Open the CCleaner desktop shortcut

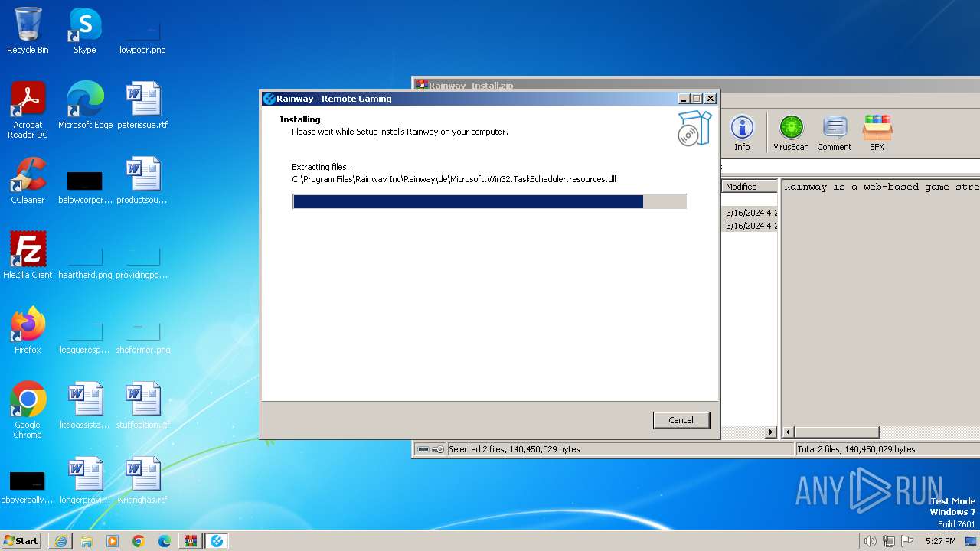pyautogui.click(x=28, y=181)
